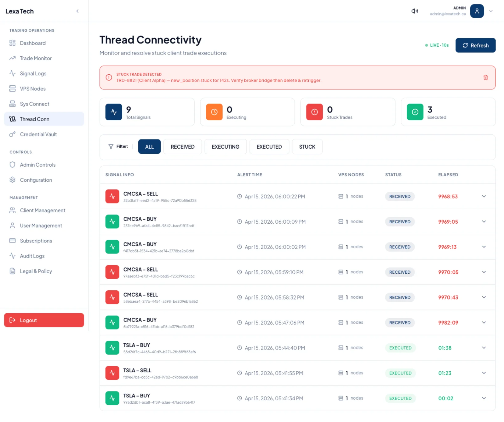This screenshot has height=422, width=504.
Task: Click the Refresh button
Action: (475, 45)
